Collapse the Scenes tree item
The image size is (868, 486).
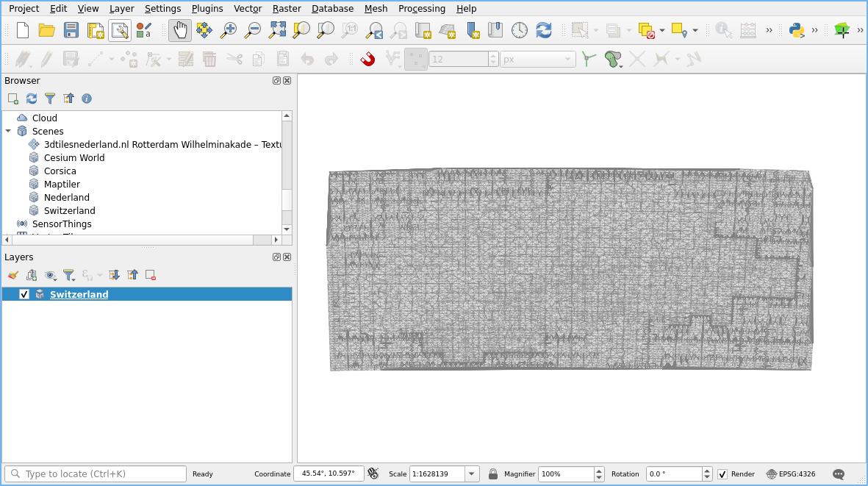click(8, 131)
